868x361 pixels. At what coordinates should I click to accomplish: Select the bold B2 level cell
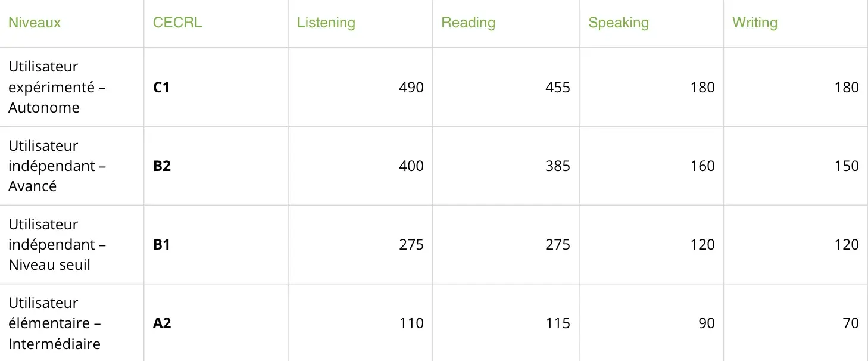[162, 166]
